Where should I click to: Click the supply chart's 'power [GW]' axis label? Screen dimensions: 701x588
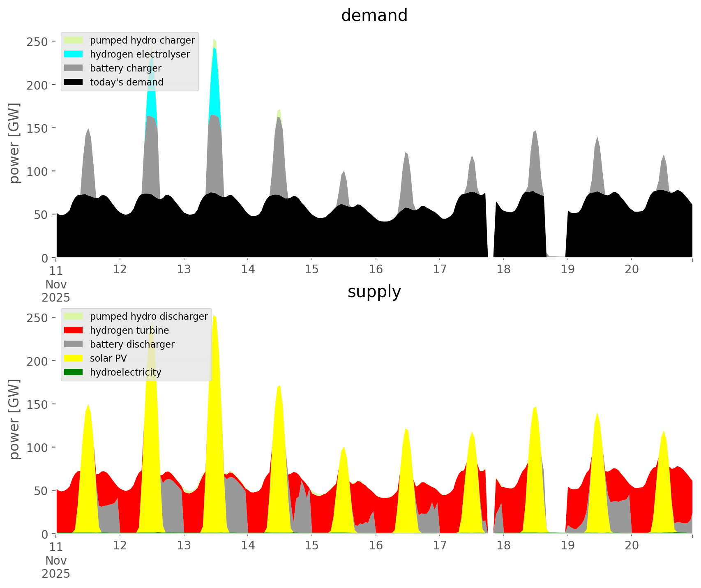[x=14, y=419]
